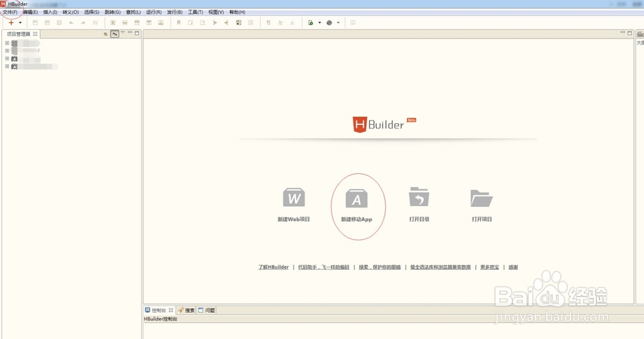Screen dimensions: 644x339
Task: Click the HBuilder title bar app icon
Action: [3, 4]
